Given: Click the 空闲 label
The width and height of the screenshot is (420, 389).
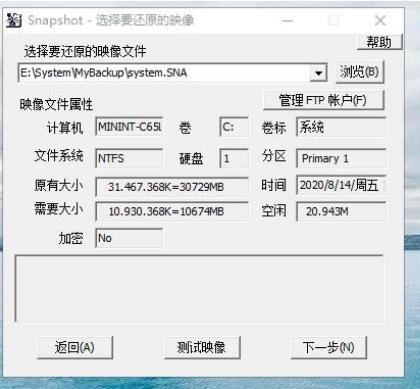Looking at the screenshot, I should pos(273,211).
